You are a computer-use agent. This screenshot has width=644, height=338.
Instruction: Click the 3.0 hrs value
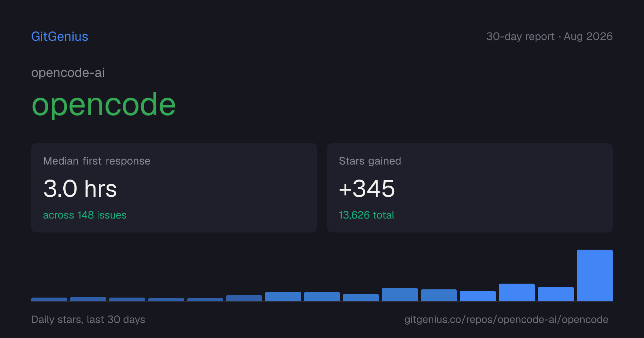point(80,188)
